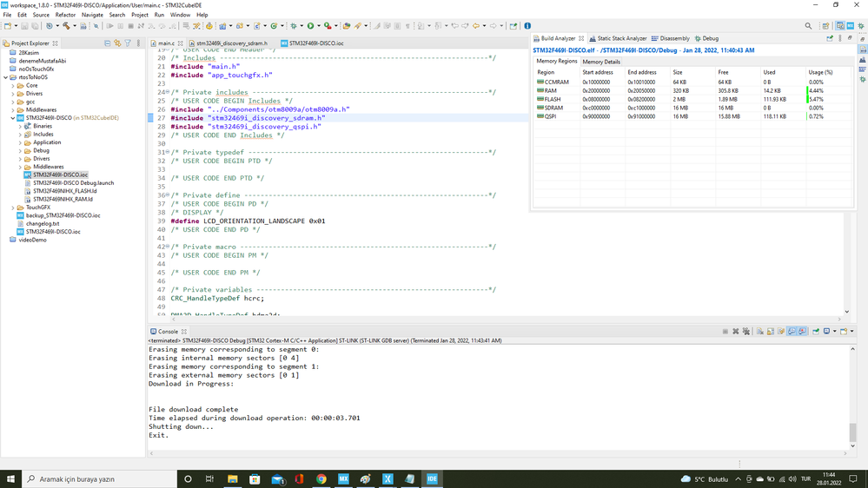Image resolution: width=868 pixels, height=488 pixels.
Task: Switch to the Static Stack Analyzer tab
Action: 618,38
